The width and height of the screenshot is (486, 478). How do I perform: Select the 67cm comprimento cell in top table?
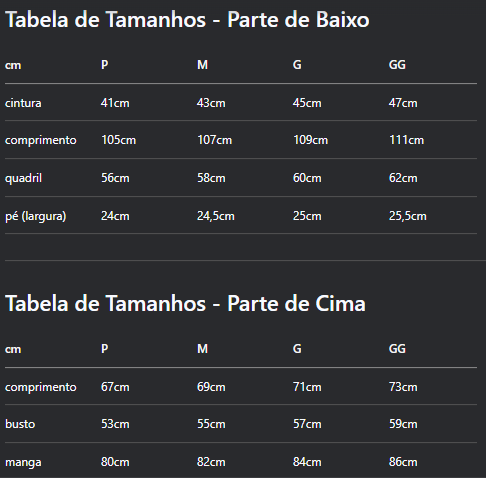115,387
